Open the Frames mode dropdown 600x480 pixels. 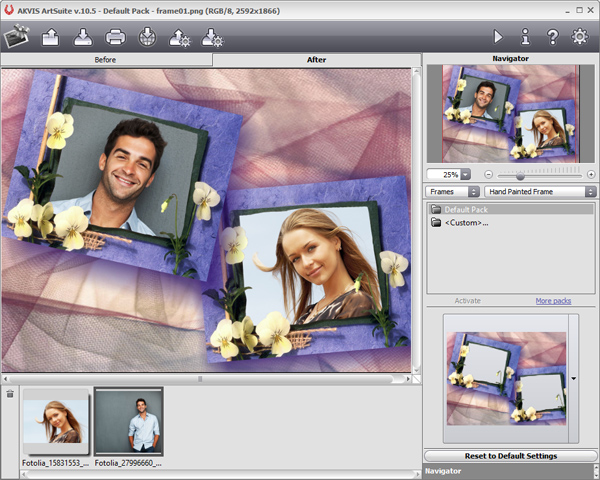point(452,191)
